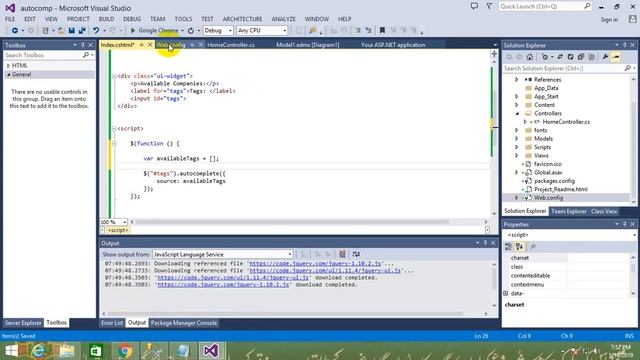640x360 pixels.
Task: Open the Google Chrome browser dropdown arrow
Action: [182, 31]
